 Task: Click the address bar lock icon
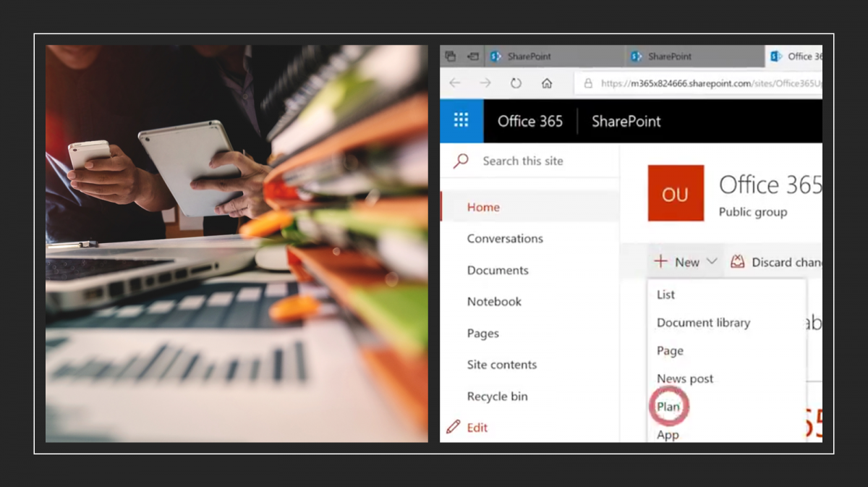click(x=588, y=83)
